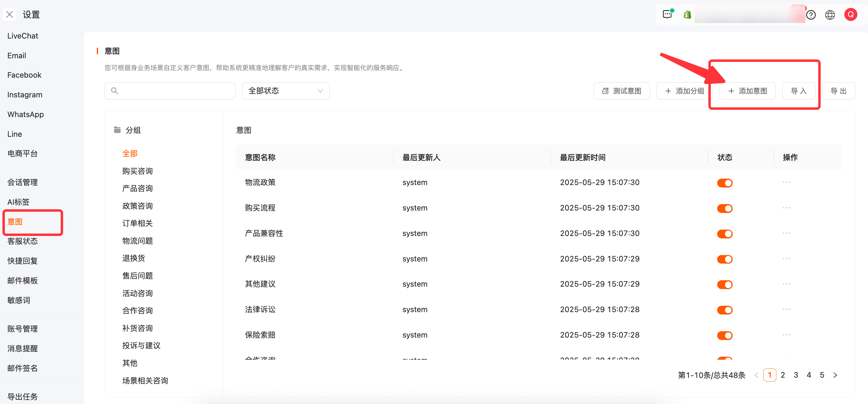Toggle 保险索赔 intent status switch
Viewport: 868px width, 404px height.
point(724,335)
